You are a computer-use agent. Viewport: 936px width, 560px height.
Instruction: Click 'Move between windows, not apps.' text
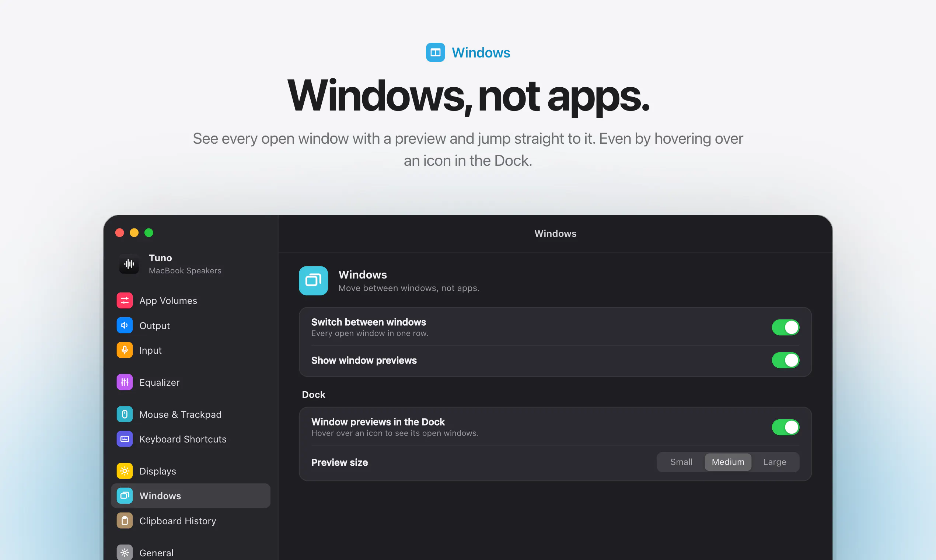(409, 288)
